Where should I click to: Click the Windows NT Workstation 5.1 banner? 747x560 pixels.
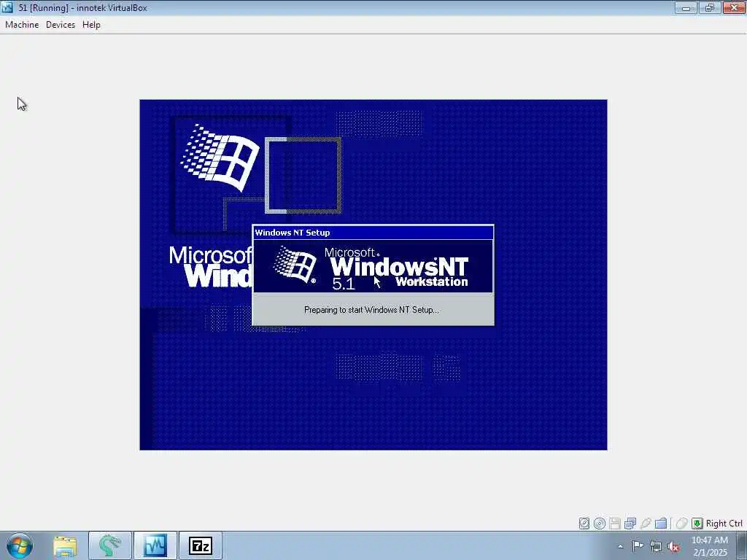(373, 265)
